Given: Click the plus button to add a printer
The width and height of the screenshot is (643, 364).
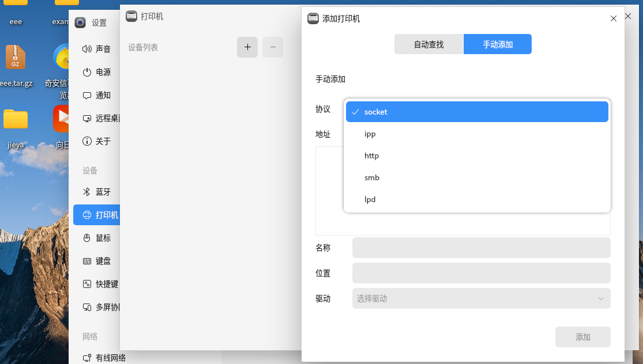Looking at the screenshot, I should point(247,47).
